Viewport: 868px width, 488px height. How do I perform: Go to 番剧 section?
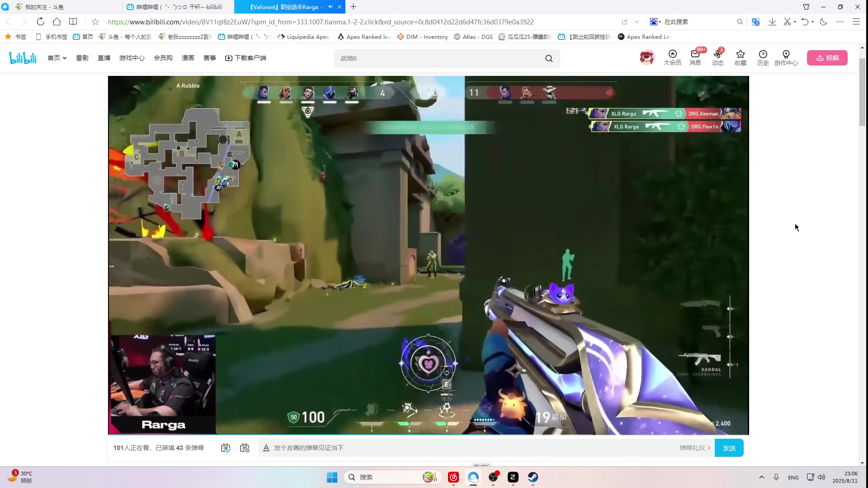coord(82,58)
